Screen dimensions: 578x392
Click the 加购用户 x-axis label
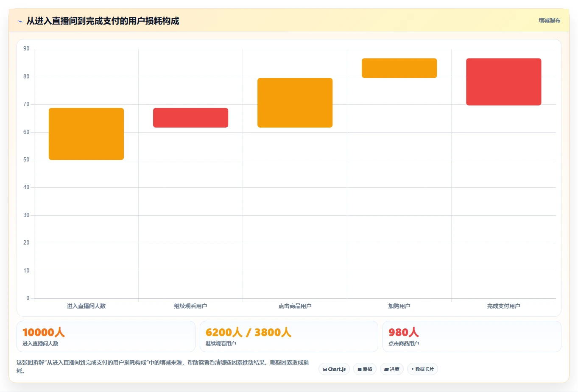tap(399, 306)
